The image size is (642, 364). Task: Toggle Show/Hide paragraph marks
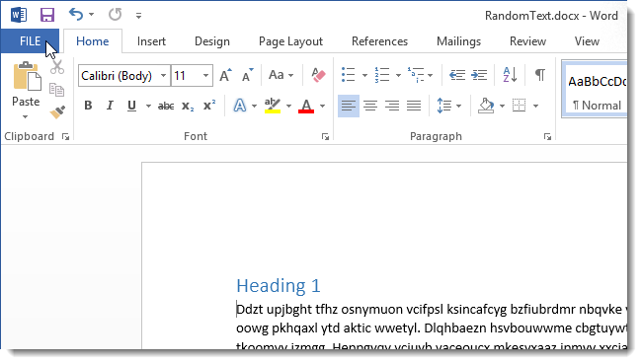tap(540, 75)
